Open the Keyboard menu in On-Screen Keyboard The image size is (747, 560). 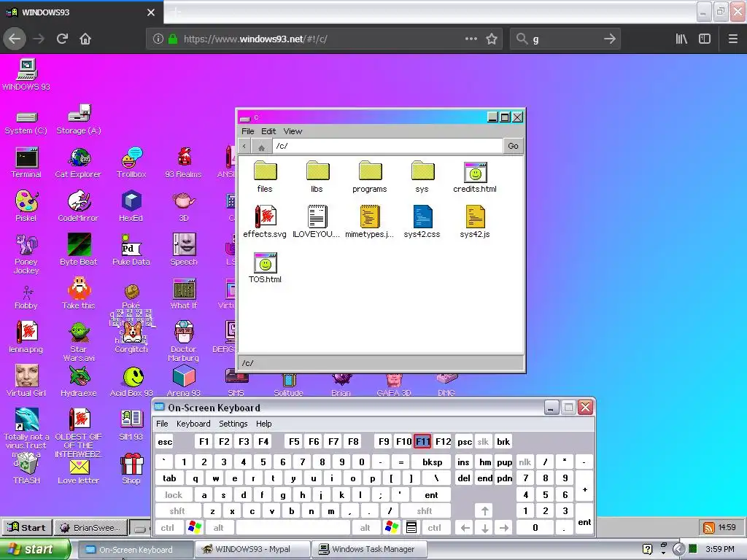point(193,424)
